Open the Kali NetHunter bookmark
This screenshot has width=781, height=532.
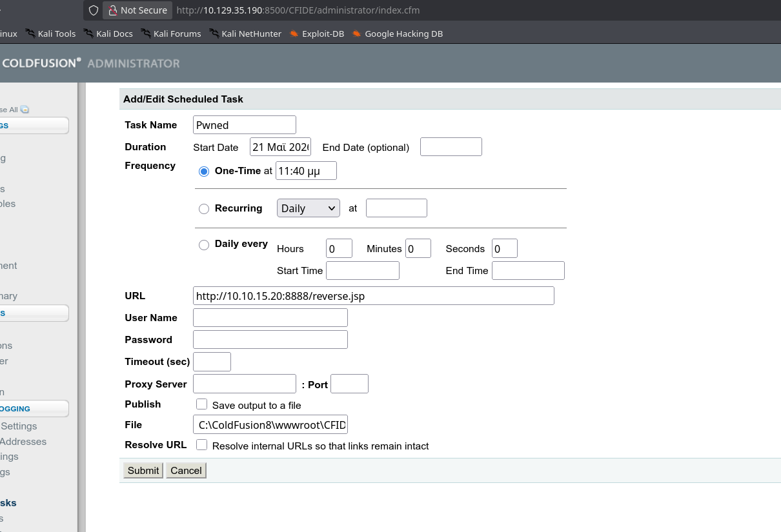pos(245,34)
